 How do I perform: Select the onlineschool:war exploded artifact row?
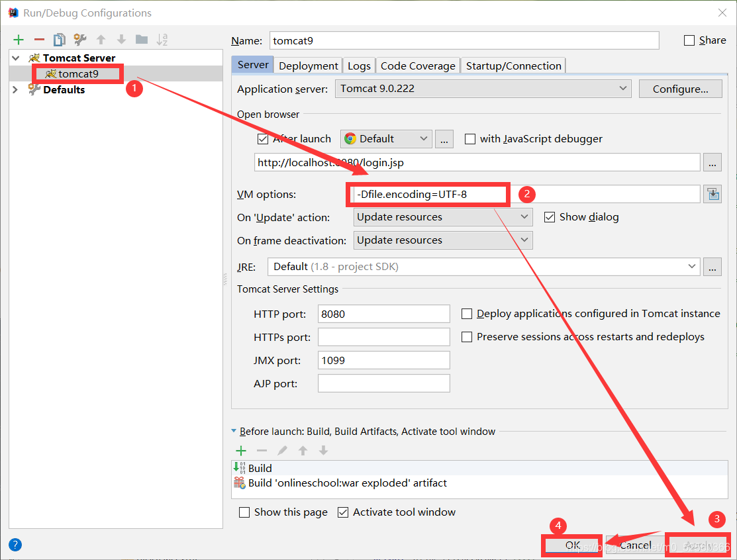pyautogui.click(x=479, y=483)
